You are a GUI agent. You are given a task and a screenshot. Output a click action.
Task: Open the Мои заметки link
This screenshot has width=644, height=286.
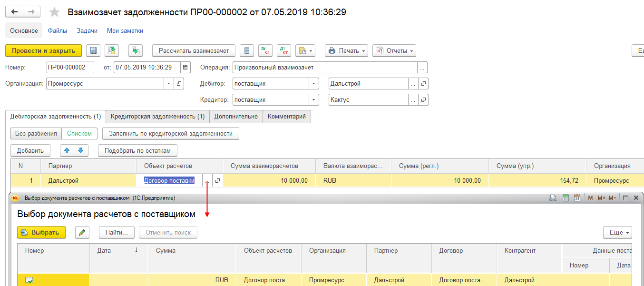pyautogui.click(x=125, y=30)
